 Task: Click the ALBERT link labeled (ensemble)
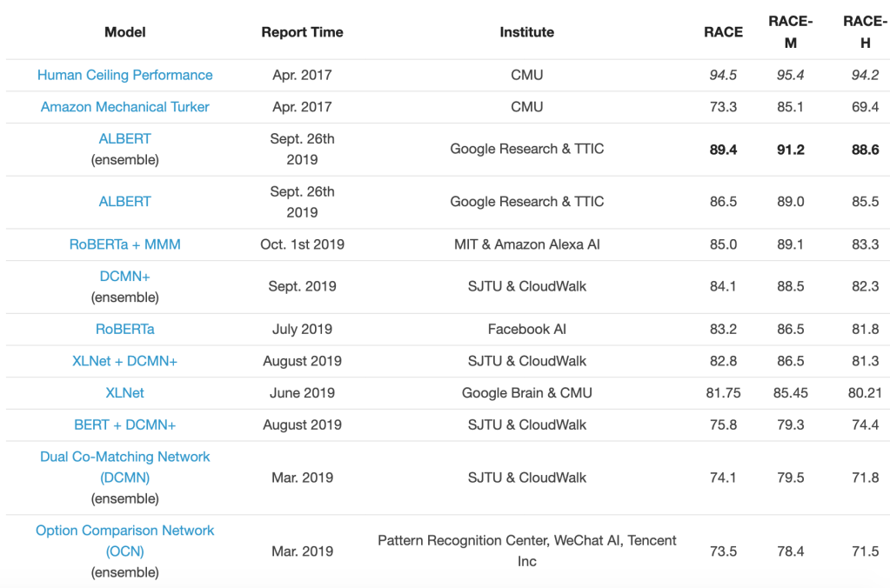pos(124,139)
